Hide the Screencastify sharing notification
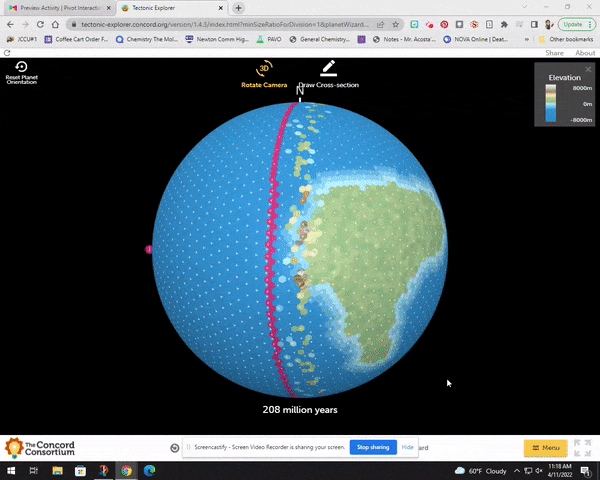 408,447
